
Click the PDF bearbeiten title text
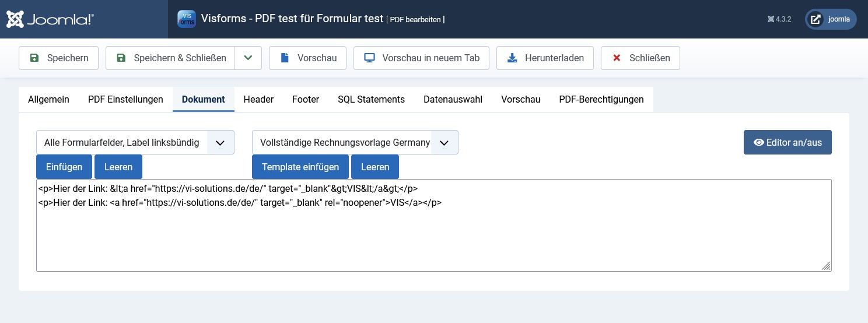(x=415, y=19)
